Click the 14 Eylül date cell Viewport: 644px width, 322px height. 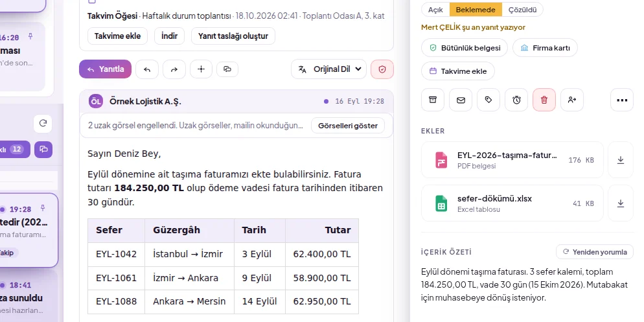pyautogui.click(x=260, y=301)
